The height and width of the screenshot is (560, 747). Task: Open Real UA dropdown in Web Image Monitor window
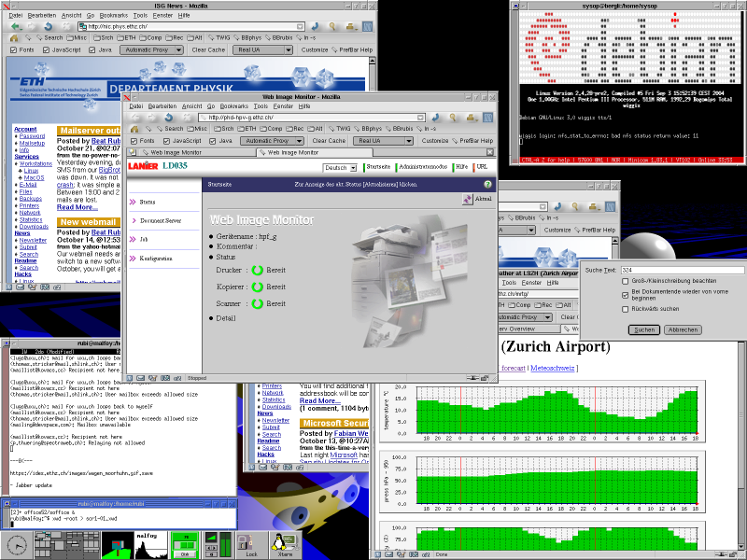[x=383, y=141]
